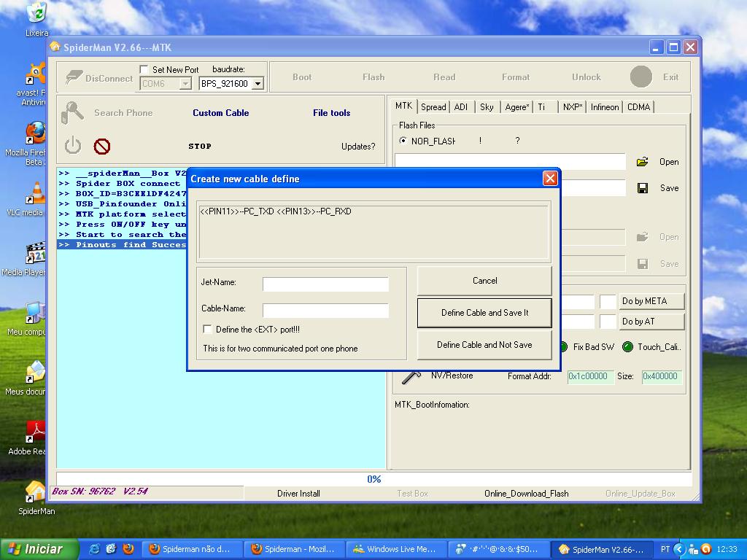Screen dimensions: 747x560
Task: Click the grayed second Save disk icon
Action: pyautogui.click(x=643, y=264)
